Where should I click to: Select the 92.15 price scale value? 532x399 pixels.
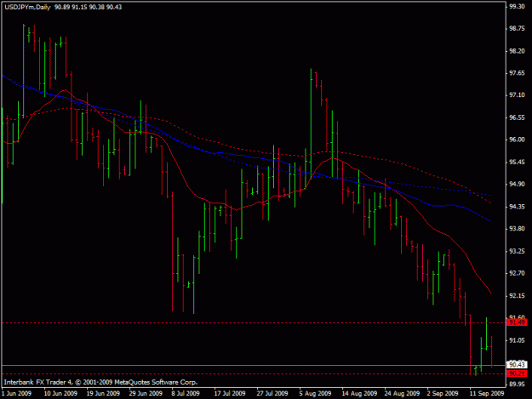(517, 295)
